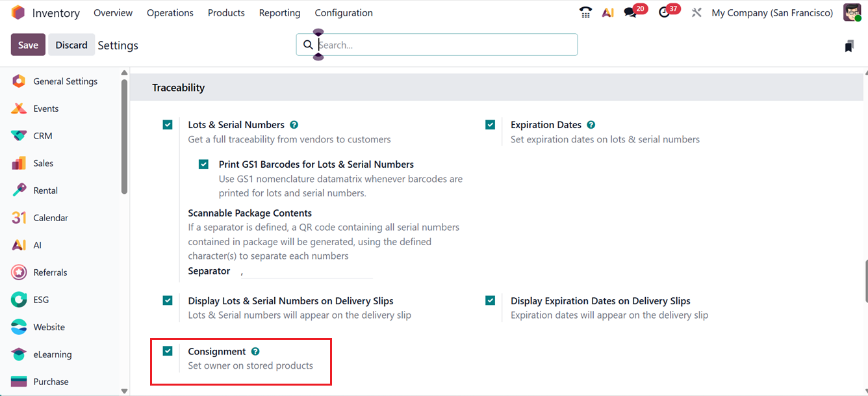Click the help icon beside Expiration Dates
Screen dimensions: 868x396
click(591, 125)
